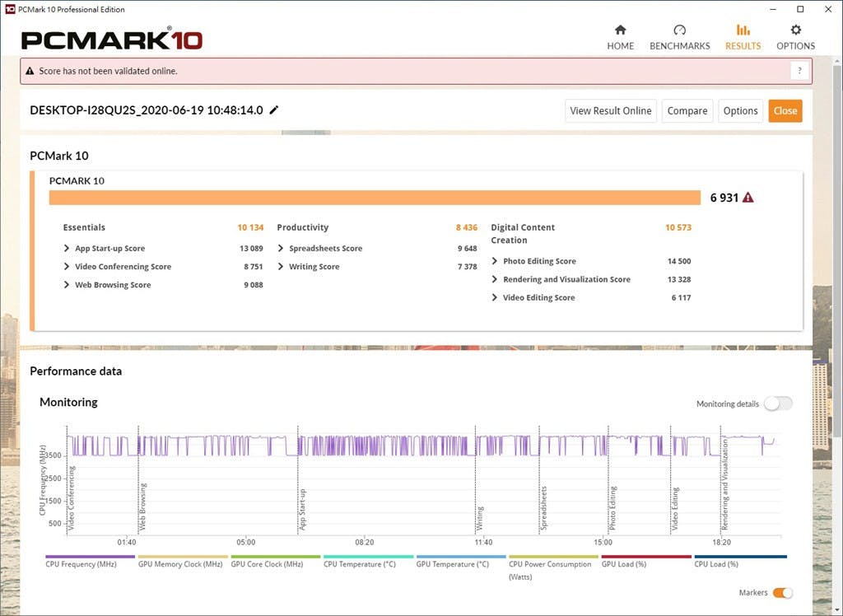Click the Results bar chart icon

743,30
